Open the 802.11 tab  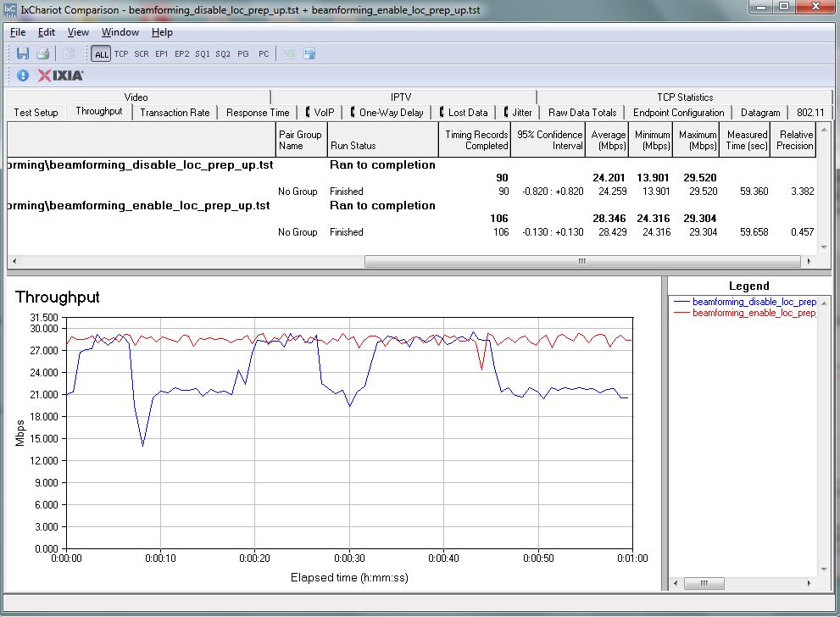click(810, 113)
